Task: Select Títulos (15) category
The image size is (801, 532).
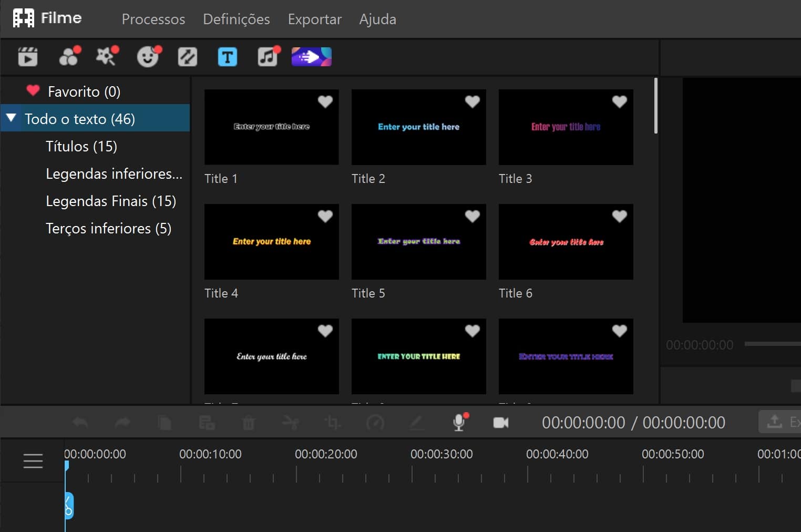Action: pyautogui.click(x=95, y=146)
